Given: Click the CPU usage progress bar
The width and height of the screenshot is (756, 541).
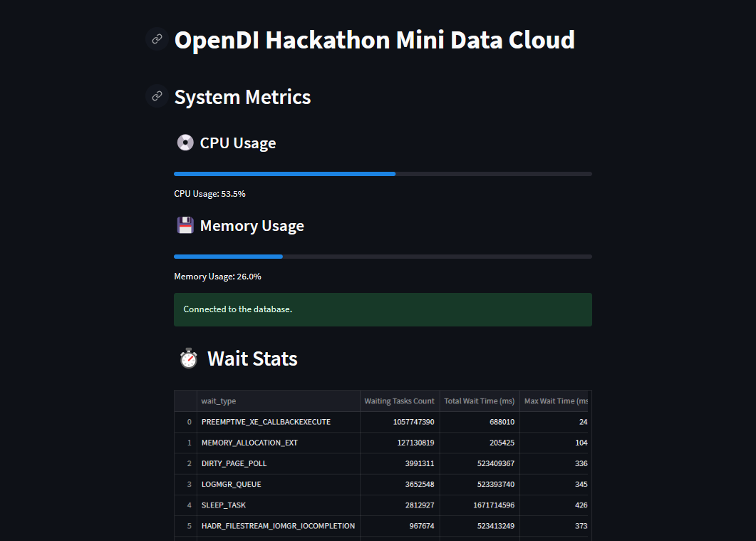Looking at the screenshot, I should coord(383,174).
